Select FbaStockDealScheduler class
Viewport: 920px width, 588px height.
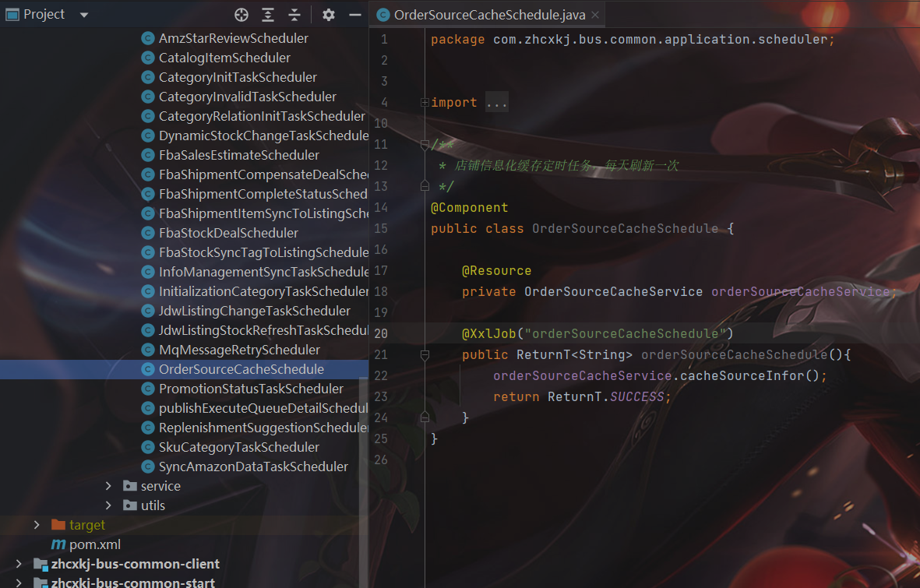click(x=228, y=233)
